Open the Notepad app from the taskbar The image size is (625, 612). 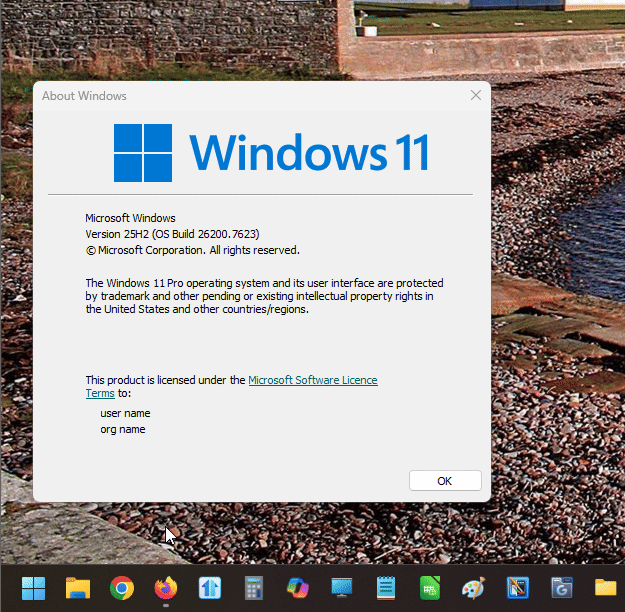point(386,588)
